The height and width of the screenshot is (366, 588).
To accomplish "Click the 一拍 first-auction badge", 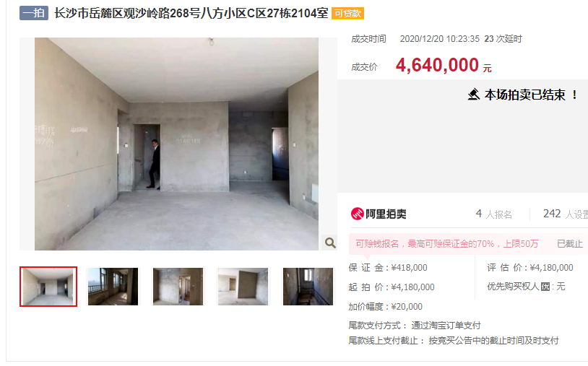I will coord(34,13).
